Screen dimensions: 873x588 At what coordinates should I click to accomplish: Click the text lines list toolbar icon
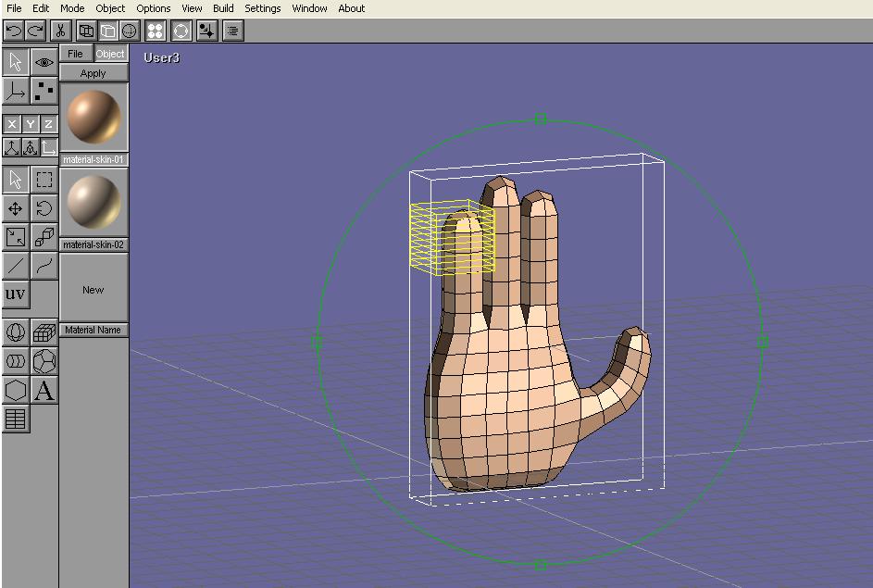click(x=232, y=31)
